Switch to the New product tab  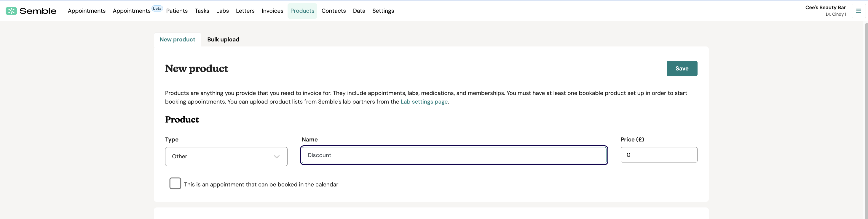tap(178, 39)
